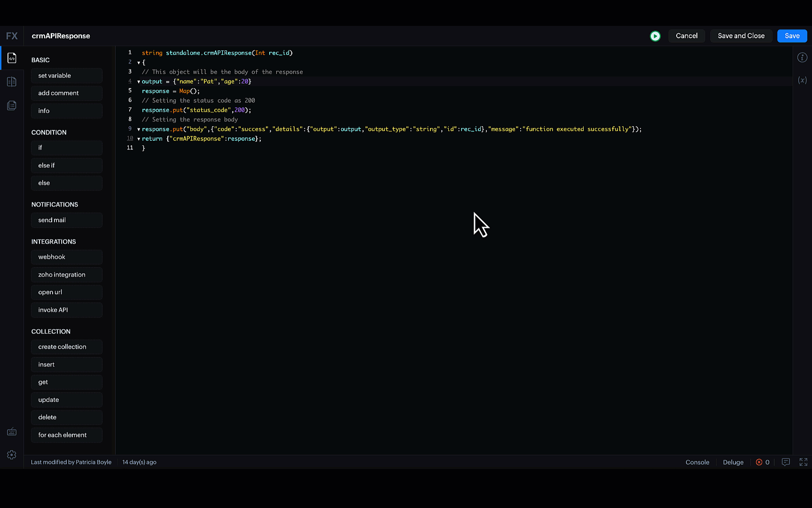Screen dimensions: 812x508
Task: Open the settings gear icon
Action: [12, 455]
